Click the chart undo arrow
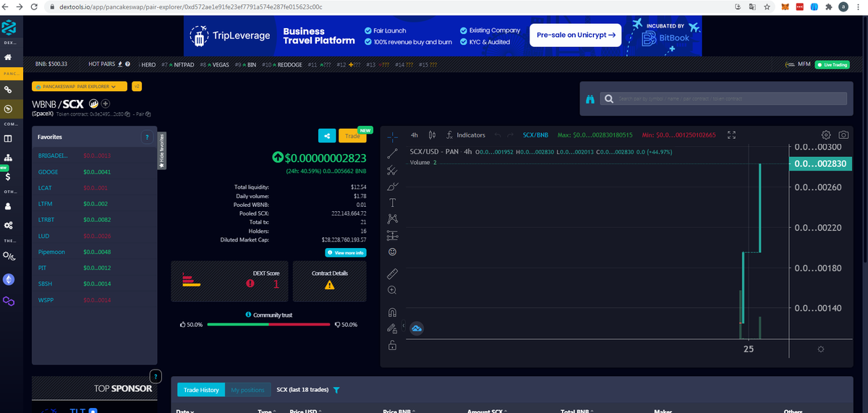Image resolution: width=868 pixels, height=413 pixels. 497,135
